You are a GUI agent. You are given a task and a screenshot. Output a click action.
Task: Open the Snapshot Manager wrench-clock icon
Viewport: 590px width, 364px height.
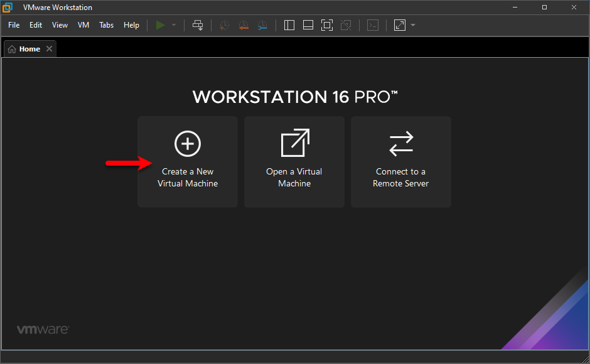[262, 25]
